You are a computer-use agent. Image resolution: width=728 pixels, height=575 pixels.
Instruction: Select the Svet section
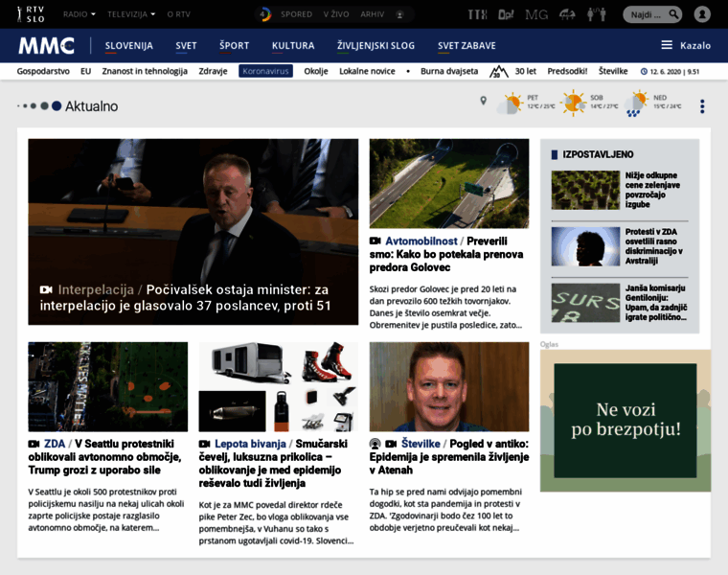click(x=186, y=45)
